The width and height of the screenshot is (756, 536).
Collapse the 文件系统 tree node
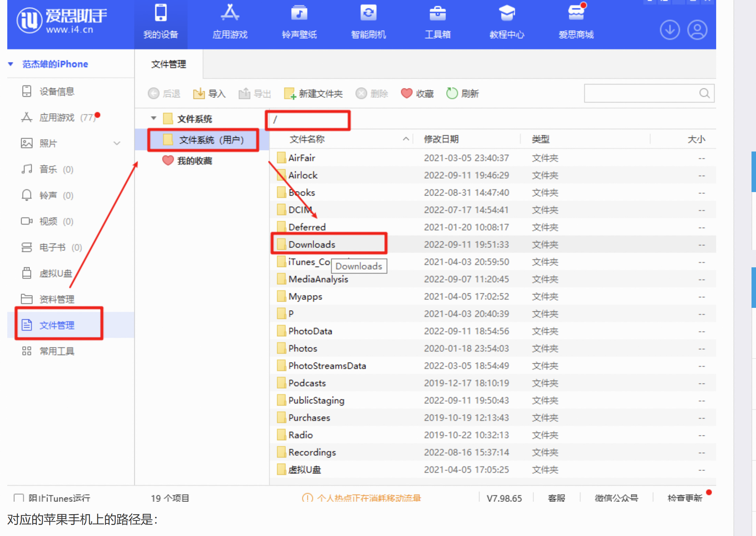[153, 119]
